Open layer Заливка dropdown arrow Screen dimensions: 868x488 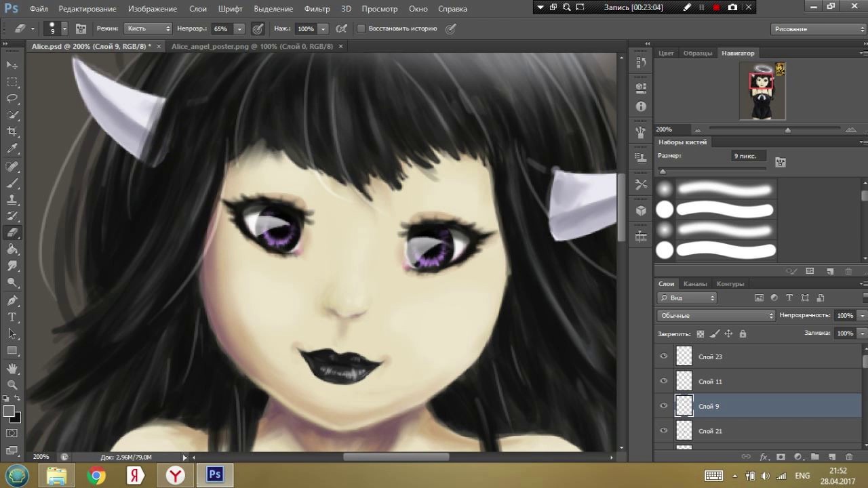coord(863,333)
